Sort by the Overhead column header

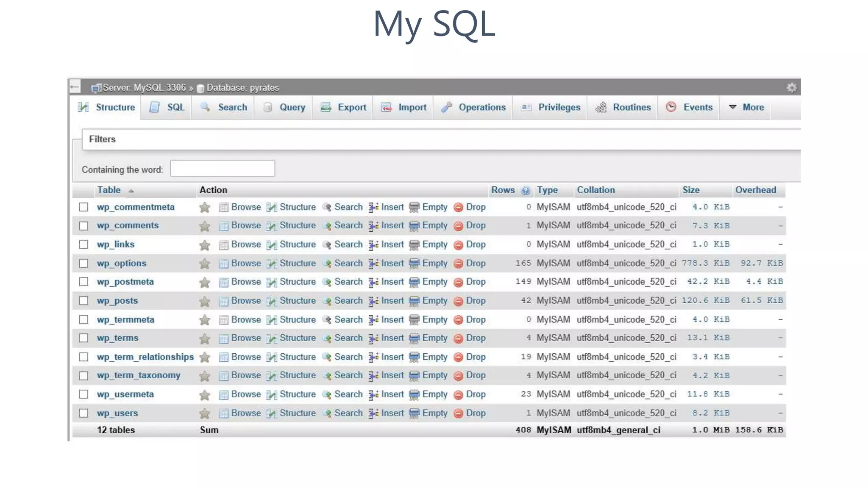tap(756, 190)
